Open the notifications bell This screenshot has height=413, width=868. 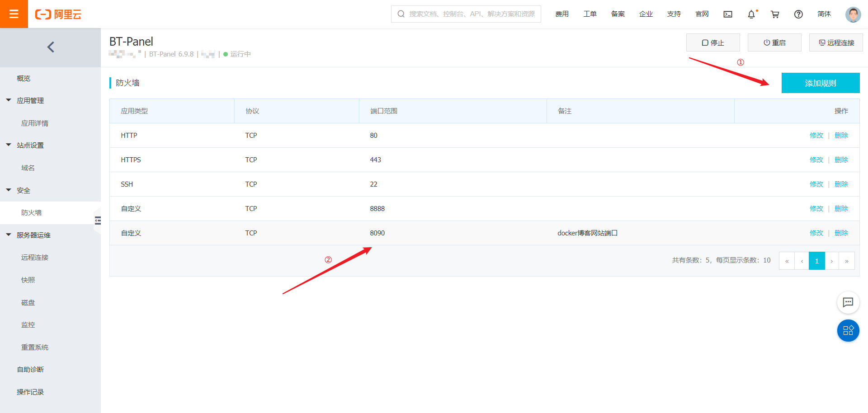[x=751, y=14]
